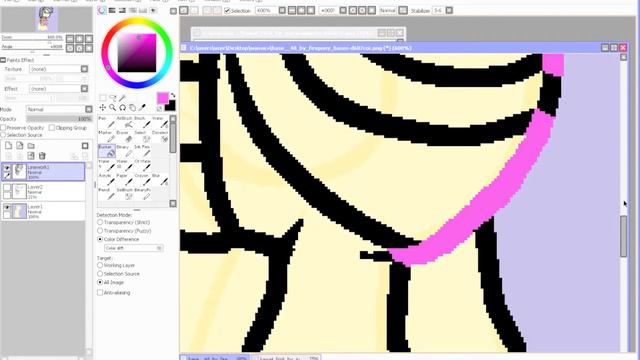This screenshot has width=640, height=360.
Task: Adjust the Color diff slider
Action: (x=134, y=248)
